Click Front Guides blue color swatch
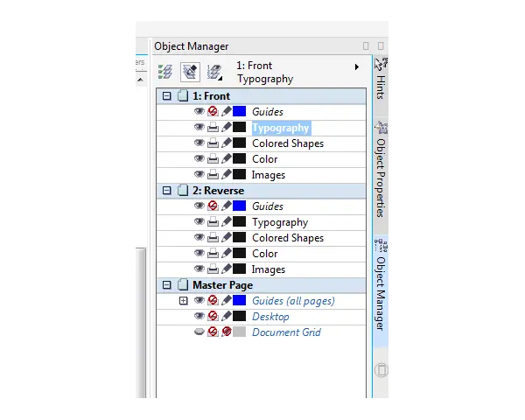The image size is (525, 420). pyautogui.click(x=240, y=111)
